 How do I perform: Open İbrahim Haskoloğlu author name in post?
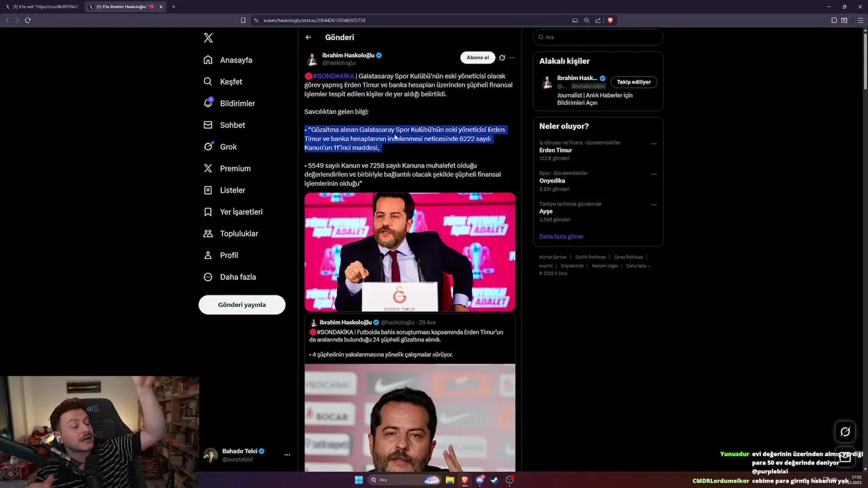[348, 55]
